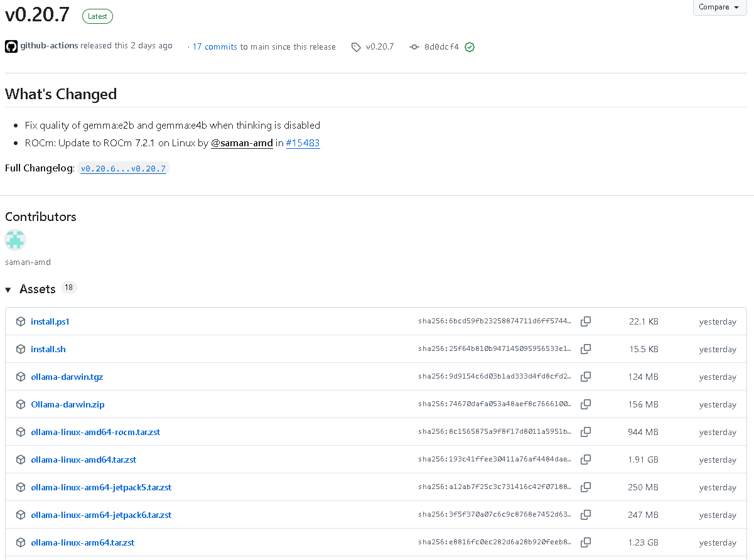Click the package icon beside ollama-linux-arm64-jetpack6.tar.zst

[21, 515]
